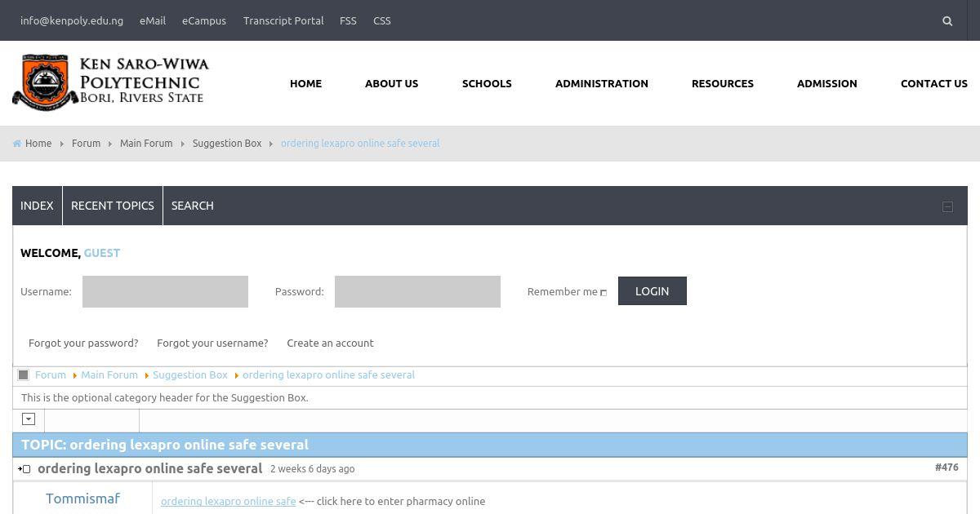Open the CSS top bar link
Image resolution: width=980 pixels, height=514 pixels.
click(382, 20)
